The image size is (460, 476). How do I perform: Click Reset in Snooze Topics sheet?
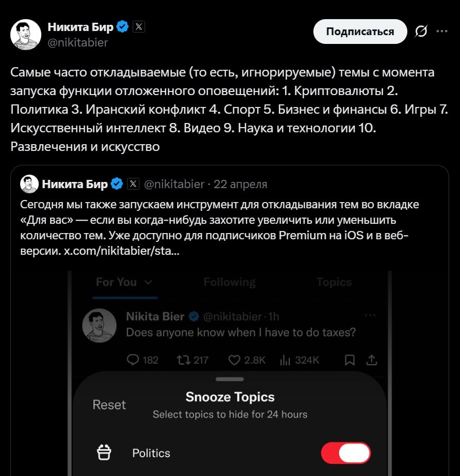[109, 405]
